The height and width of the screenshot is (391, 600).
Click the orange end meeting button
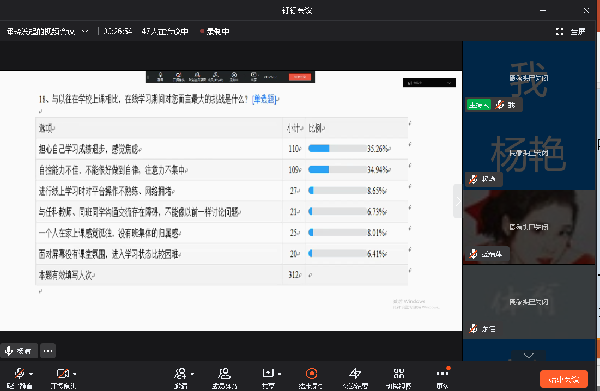click(x=564, y=379)
